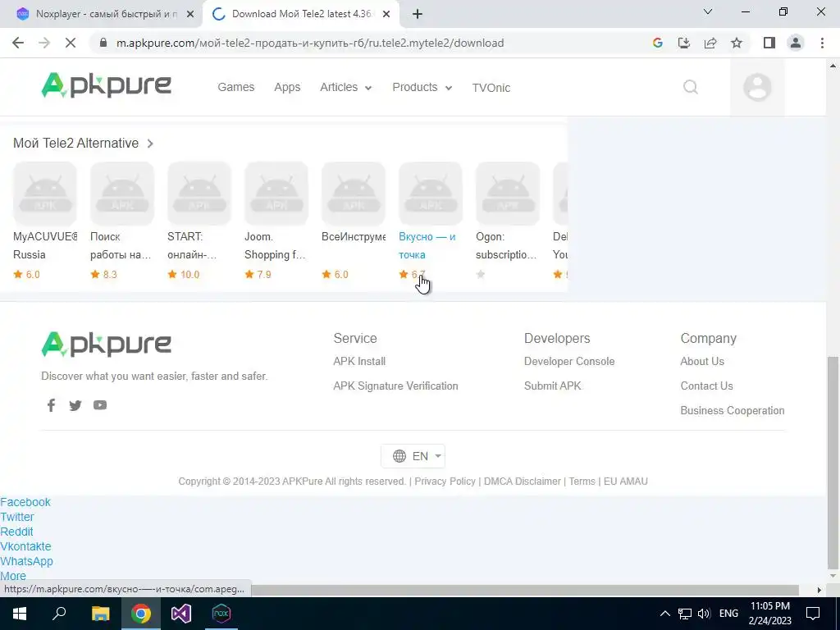This screenshot has width=840, height=630.
Task: Open the Apps menu item
Action: [x=287, y=87]
